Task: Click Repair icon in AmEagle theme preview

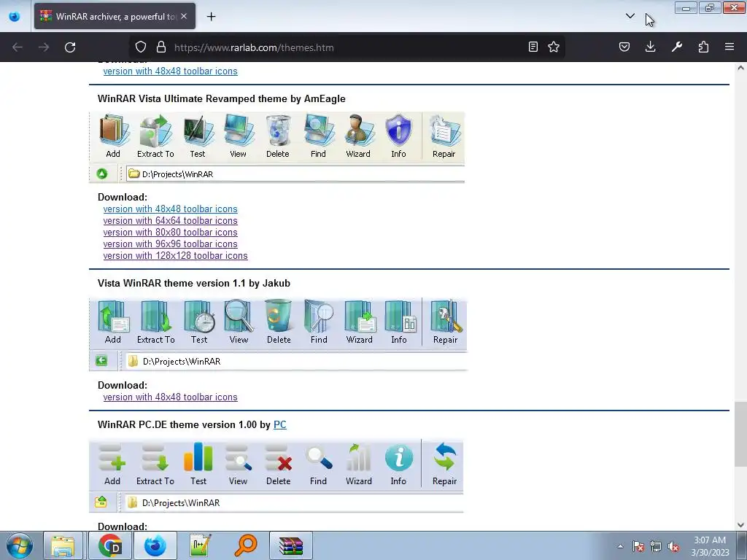Action: pos(444,130)
